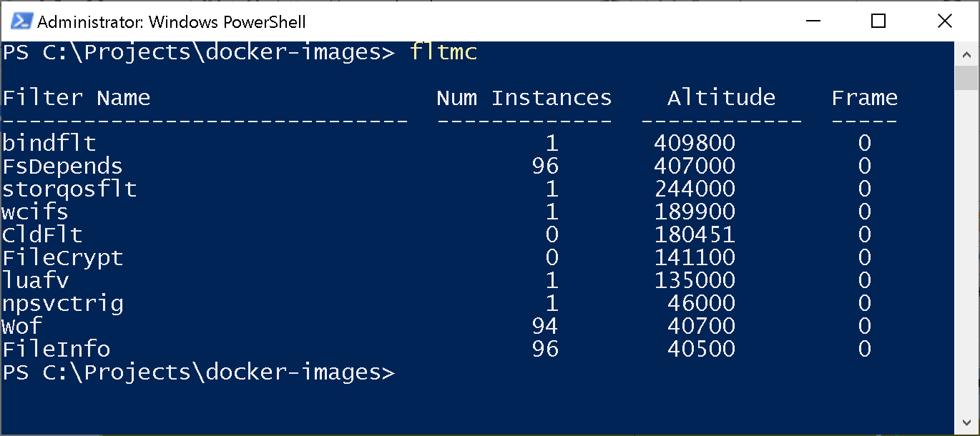980x436 pixels.
Task: Click the Frame column header
Action: pyautogui.click(x=864, y=98)
